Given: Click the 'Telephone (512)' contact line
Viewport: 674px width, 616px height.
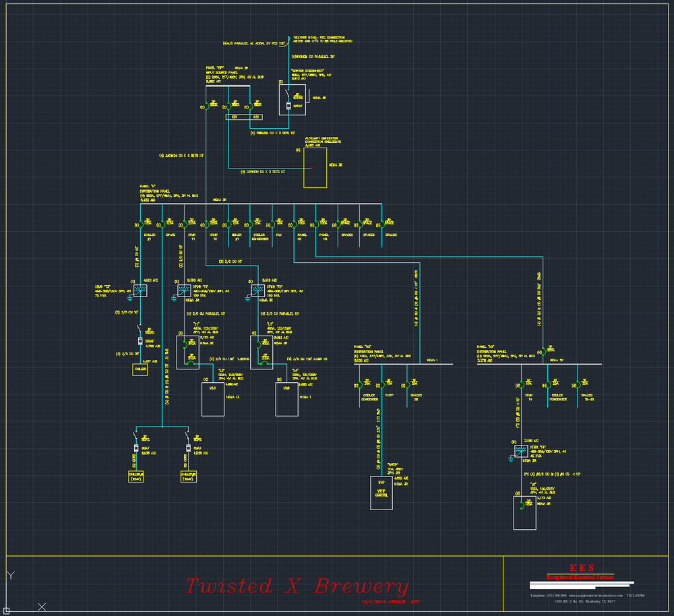Looking at the screenshot, I should [x=587, y=595].
